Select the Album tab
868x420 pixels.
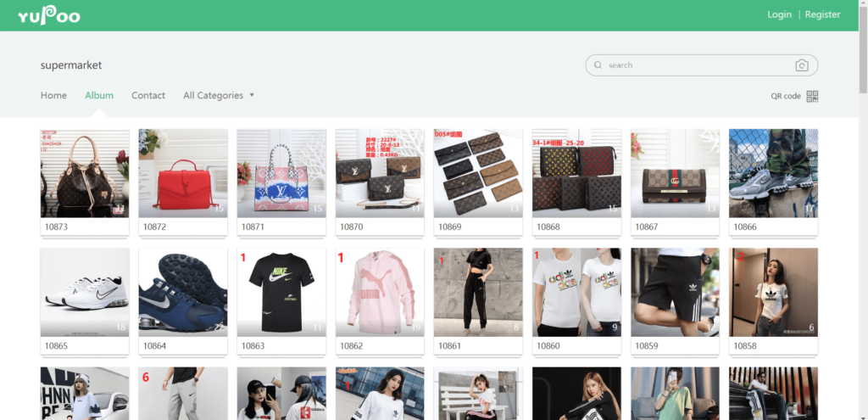tap(99, 95)
